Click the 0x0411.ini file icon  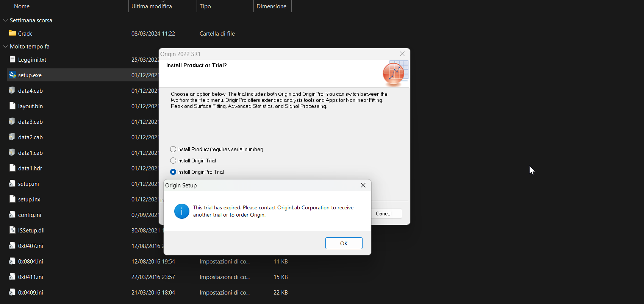click(x=13, y=277)
